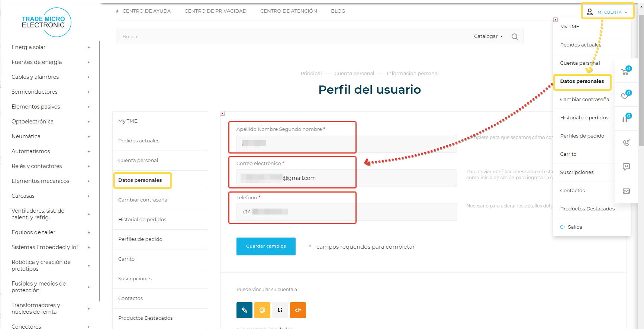Click the product comparison bars icon
This screenshot has height=329, width=644.
pos(626,119)
